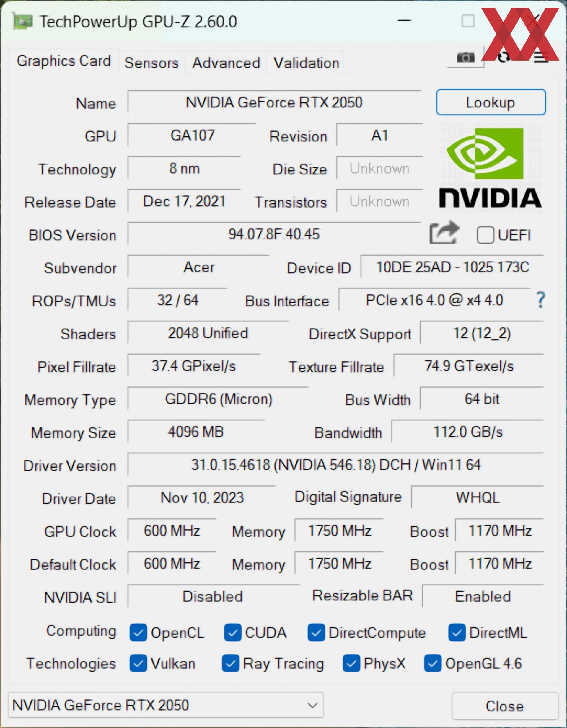Toggle the OpenCL checkbox
This screenshot has height=728, width=567.
point(139,633)
